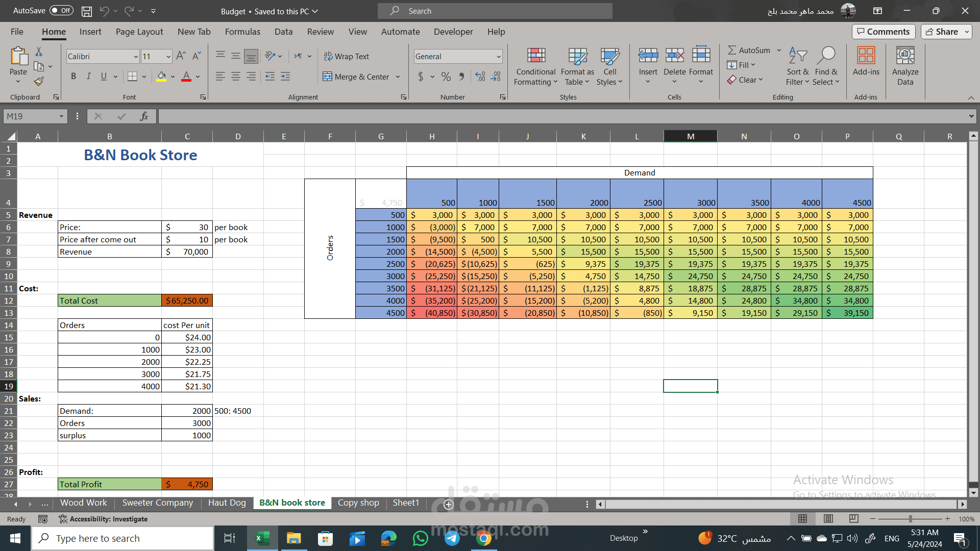
Task: Toggle Wrap Text on
Action: [x=346, y=56]
